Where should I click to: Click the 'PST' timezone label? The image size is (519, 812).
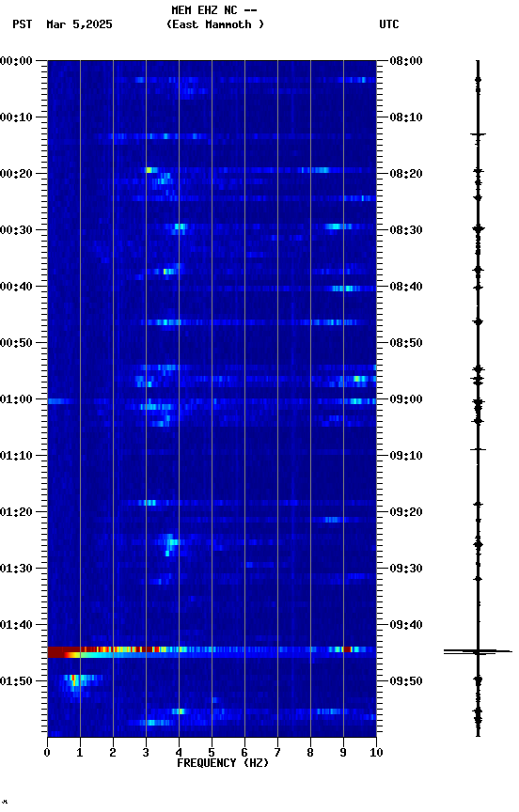[23, 24]
